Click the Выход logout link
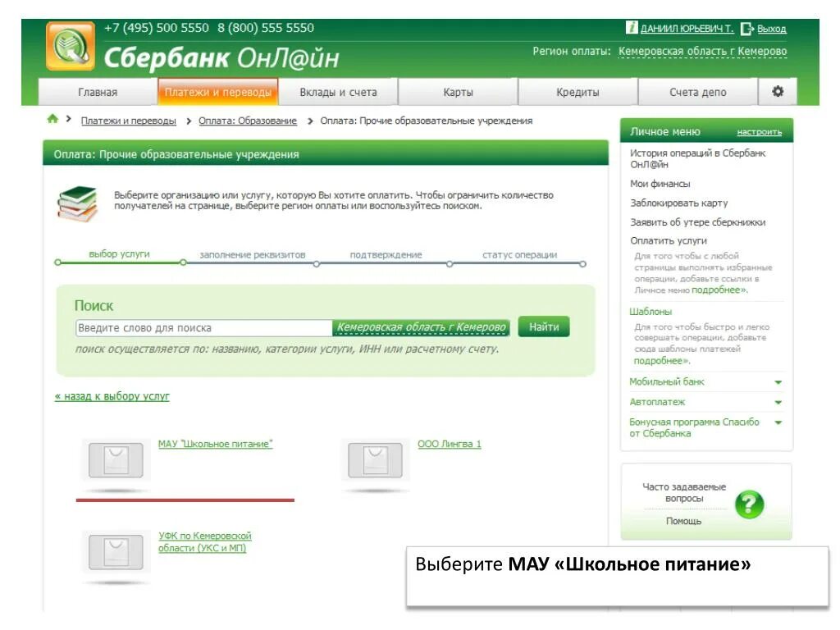The width and height of the screenshot is (840, 630). (771, 29)
